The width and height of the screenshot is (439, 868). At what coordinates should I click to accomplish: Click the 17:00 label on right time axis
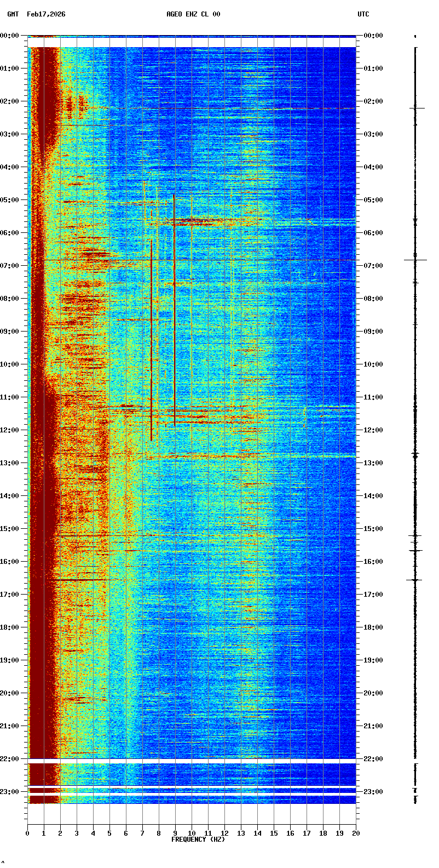pyautogui.click(x=373, y=595)
